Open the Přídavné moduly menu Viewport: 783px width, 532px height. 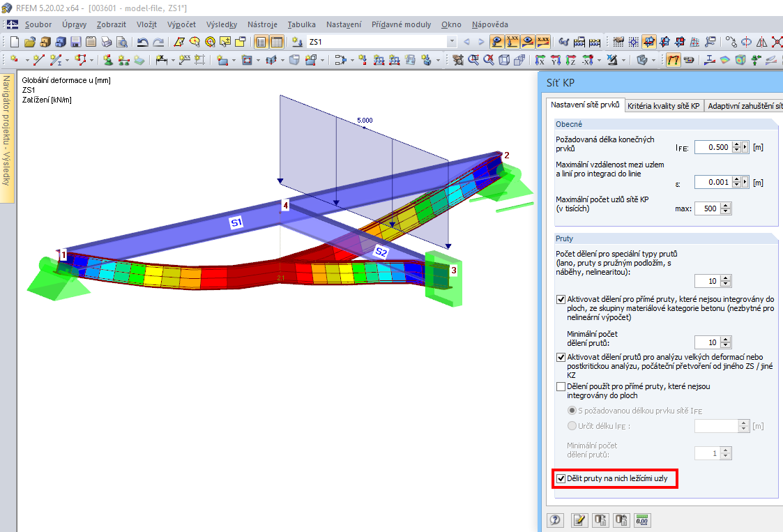tap(401, 24)
